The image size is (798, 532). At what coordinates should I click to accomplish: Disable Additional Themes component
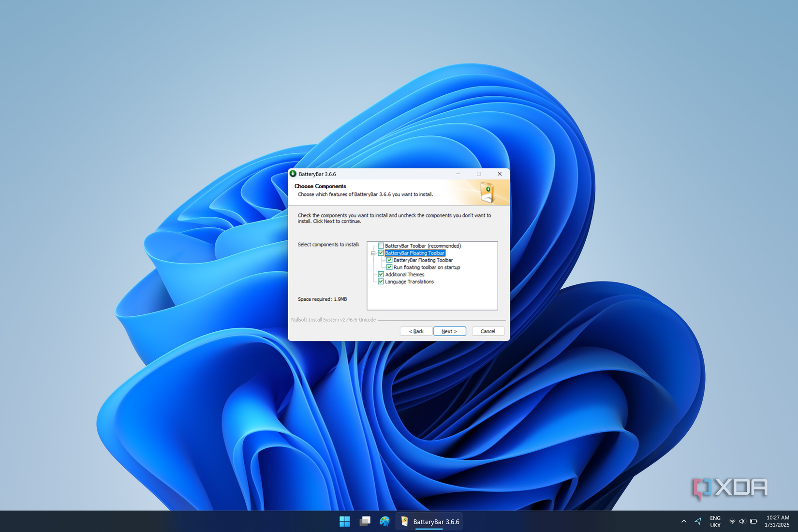pos(381,274)
